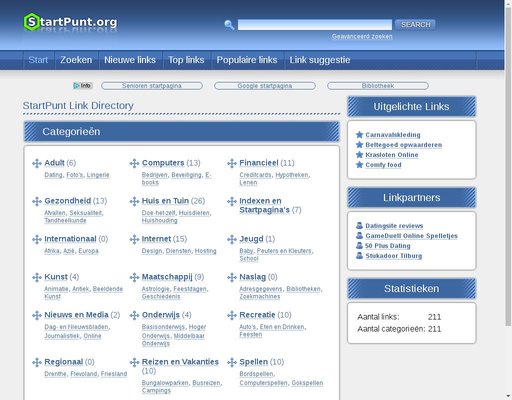Open Link suggestie page

point(320,60)
